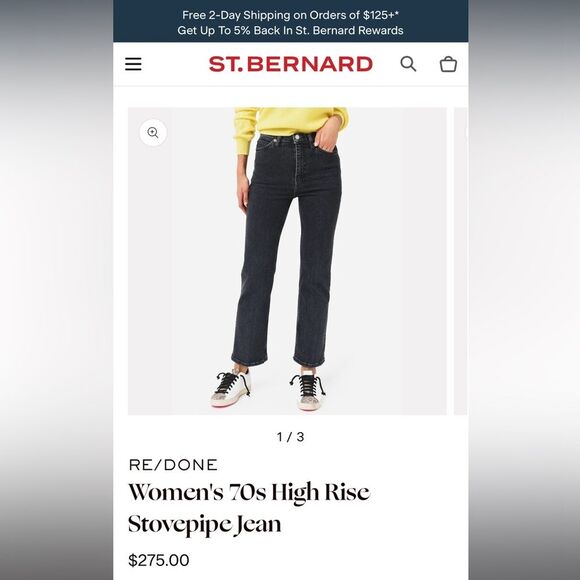This screenshot has width=580, height=580.
Task: Tap the model's hand in the jeans pocket
Action: click(x=325, y=137)
